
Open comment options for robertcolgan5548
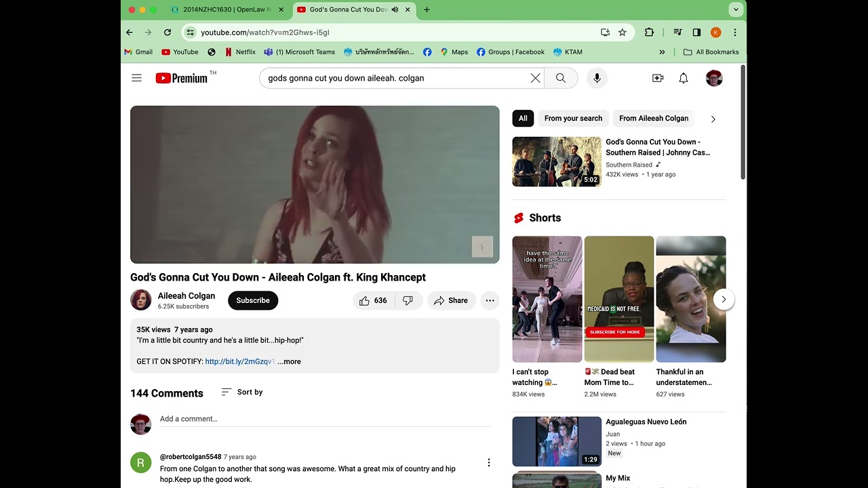[489, 463]
